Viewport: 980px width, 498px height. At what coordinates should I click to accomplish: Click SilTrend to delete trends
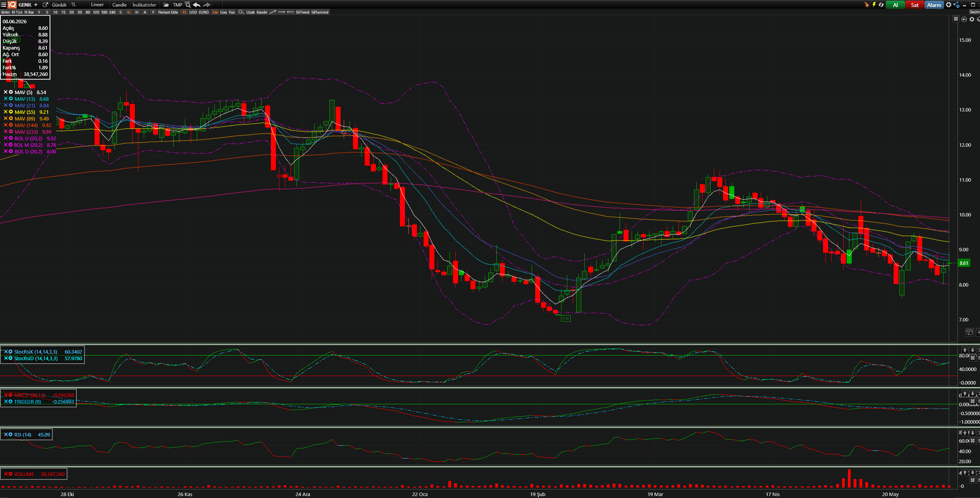click(x=303, y=12)
